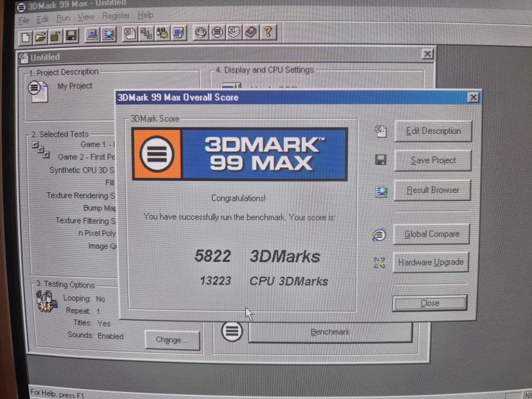Click the 'My Project' description text

[x=75, y=86]
